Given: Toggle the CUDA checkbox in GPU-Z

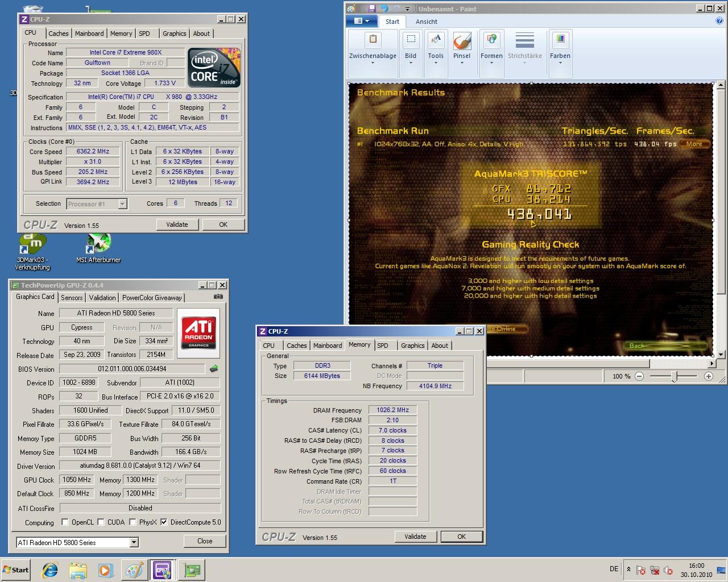Looking at the screenshot, I should pos(101,522).
